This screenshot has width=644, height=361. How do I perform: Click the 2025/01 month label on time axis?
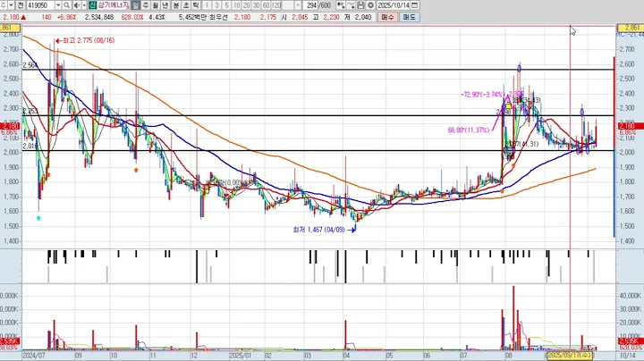coord(240,356)
